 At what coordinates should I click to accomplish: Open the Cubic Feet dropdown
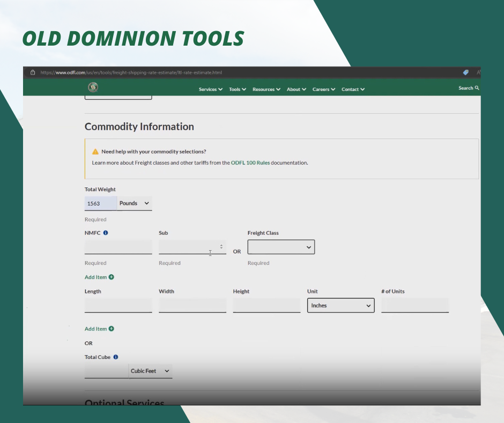click(151, 371)
